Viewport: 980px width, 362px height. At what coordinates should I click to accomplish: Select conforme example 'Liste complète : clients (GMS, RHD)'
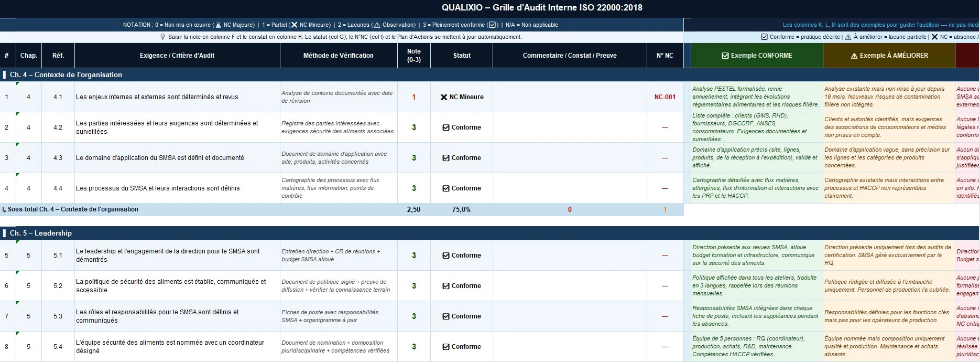tap(756, 127)
